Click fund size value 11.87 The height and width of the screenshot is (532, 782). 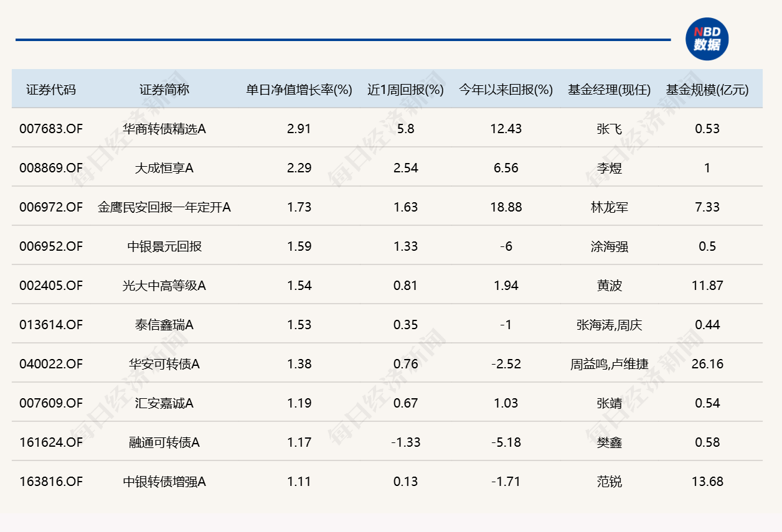(707, 286)
